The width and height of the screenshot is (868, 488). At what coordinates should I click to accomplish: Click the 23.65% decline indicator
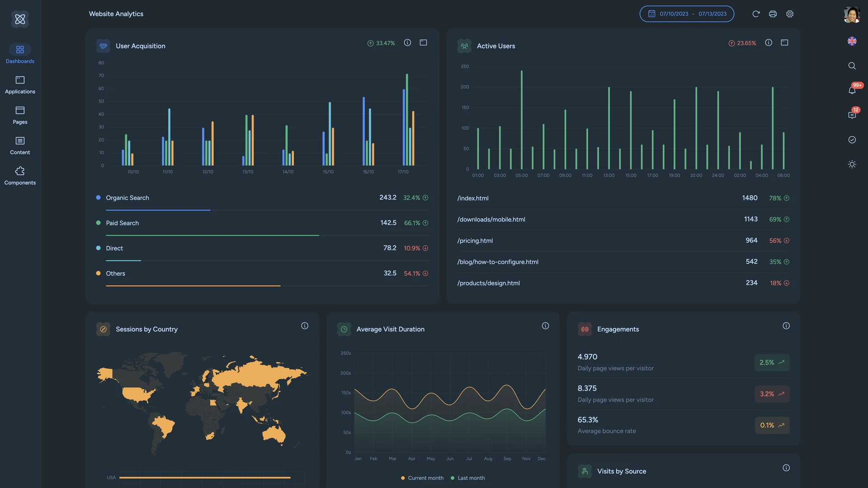742,43
